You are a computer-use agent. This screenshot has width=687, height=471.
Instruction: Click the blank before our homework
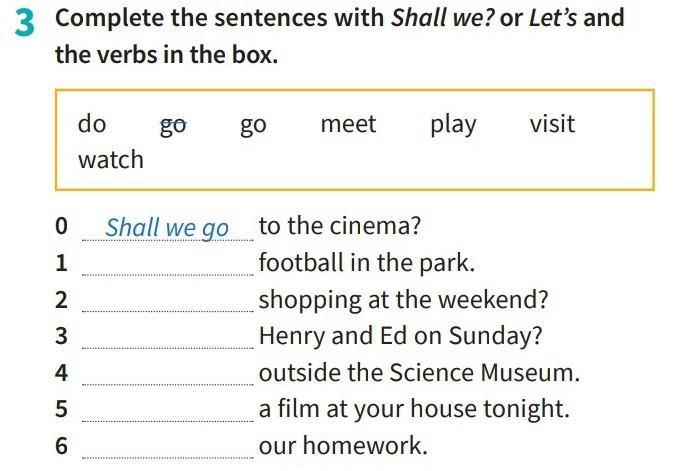point(168,450)
